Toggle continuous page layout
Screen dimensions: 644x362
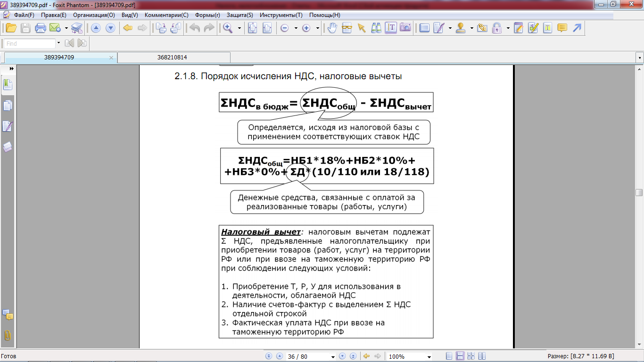460,356
